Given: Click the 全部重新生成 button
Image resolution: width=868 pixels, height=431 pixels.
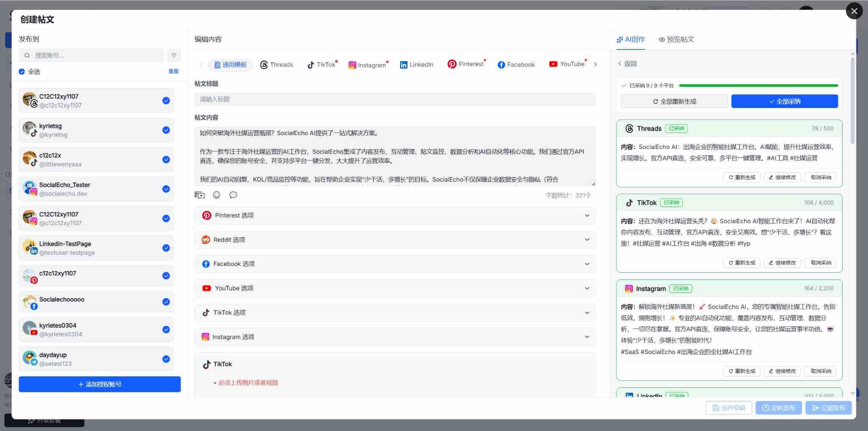Looking at the screenshot, I should tap(674, 102).
